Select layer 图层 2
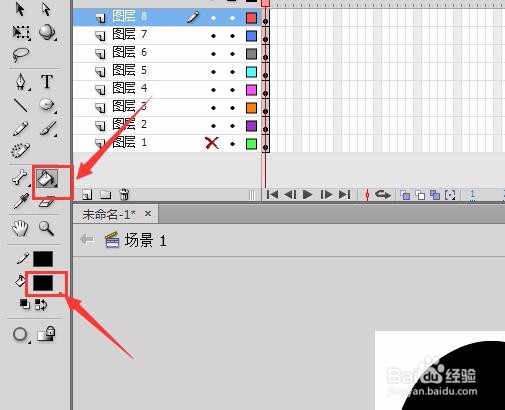The image size is (505, 410). pyautogui.click(x=129, y=124)
